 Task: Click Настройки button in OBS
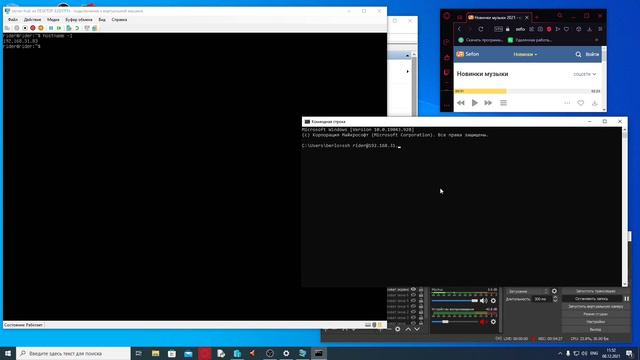[x=596, y=322]
